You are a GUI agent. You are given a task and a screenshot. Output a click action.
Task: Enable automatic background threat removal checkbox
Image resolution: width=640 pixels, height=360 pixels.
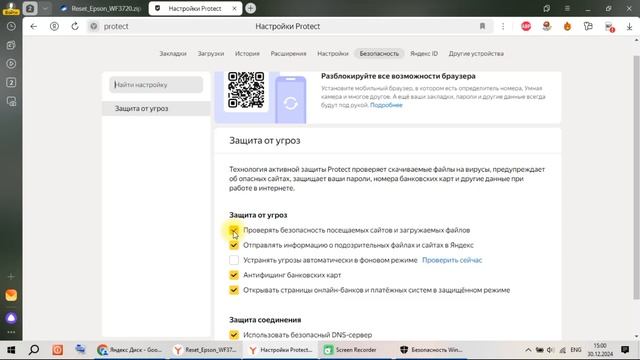tap(234, 260)
